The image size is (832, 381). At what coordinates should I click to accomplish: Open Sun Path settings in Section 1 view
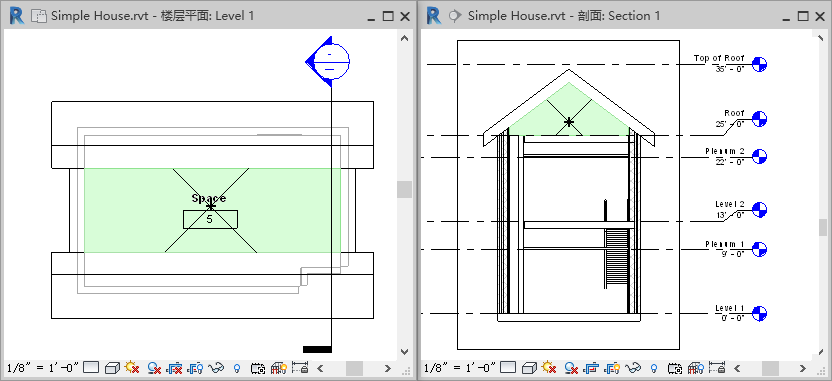pyautogui.click(x=549, y=367)
